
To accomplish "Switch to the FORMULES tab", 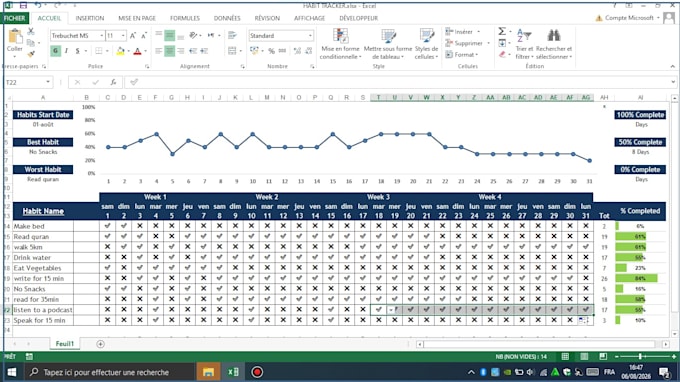I will tap(185, 18).
